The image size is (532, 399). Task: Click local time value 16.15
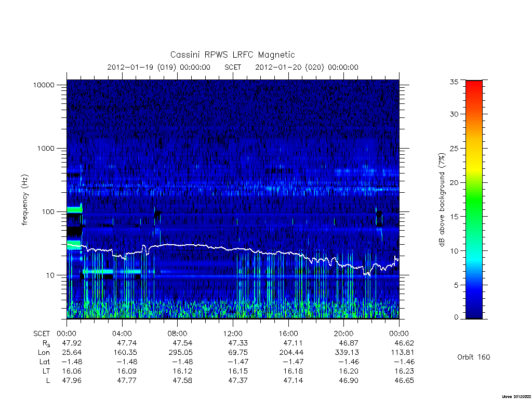[x=238, y=371]
